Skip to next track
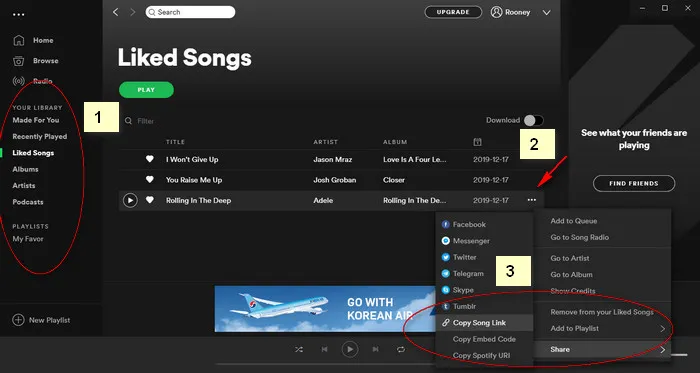 (x=375, y=349)
